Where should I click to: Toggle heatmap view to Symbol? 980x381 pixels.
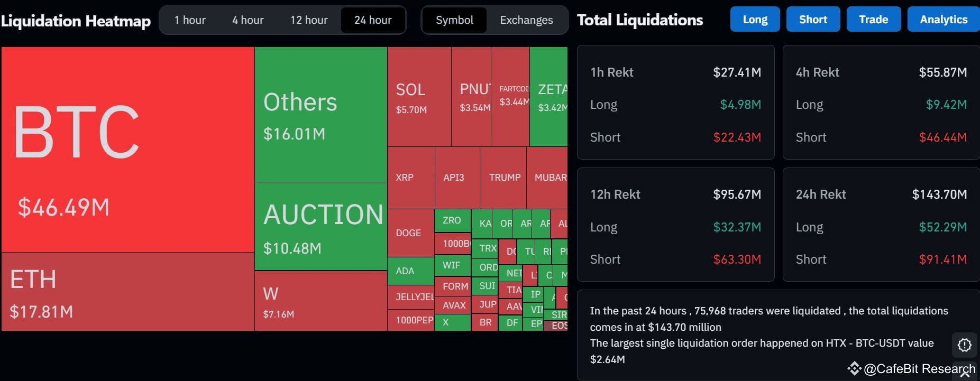tap(454, 20)
